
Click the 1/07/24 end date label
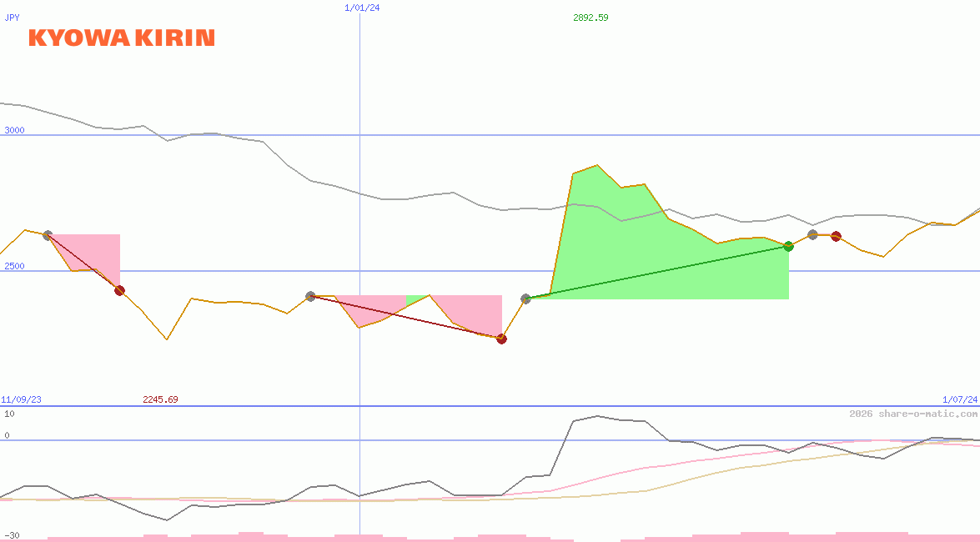click(960, 399)
